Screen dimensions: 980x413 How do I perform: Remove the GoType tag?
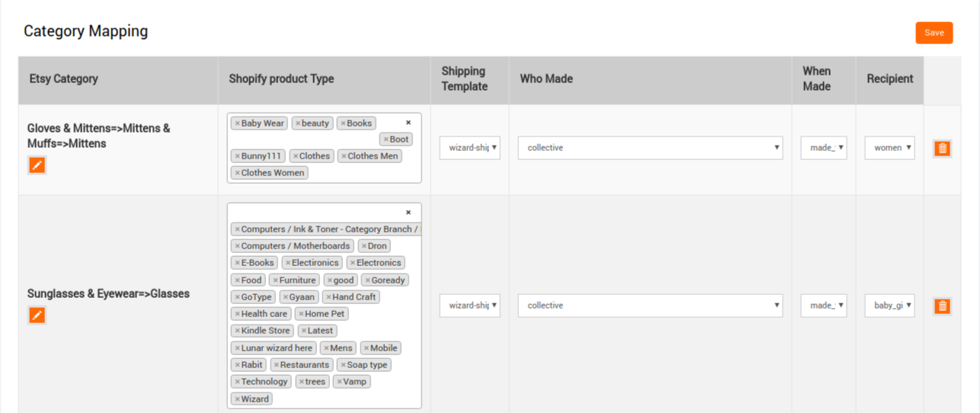(237, 297)
